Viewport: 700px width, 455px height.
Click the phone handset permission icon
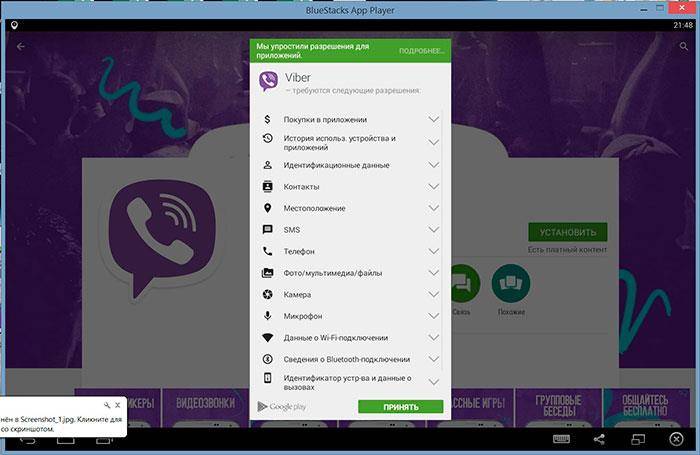click(267, 251)
